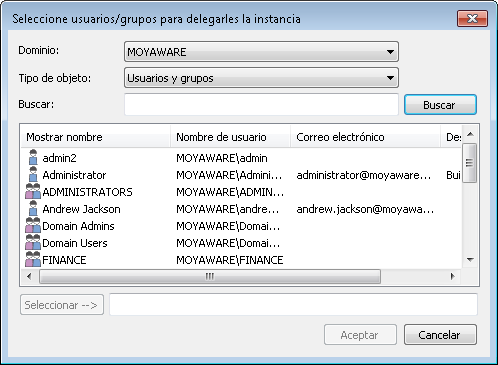498x365 pixels.
Task: Open the Dominio dropdown showing MOYAWARE
Action: pyautogui.click(x=261, y=52)
